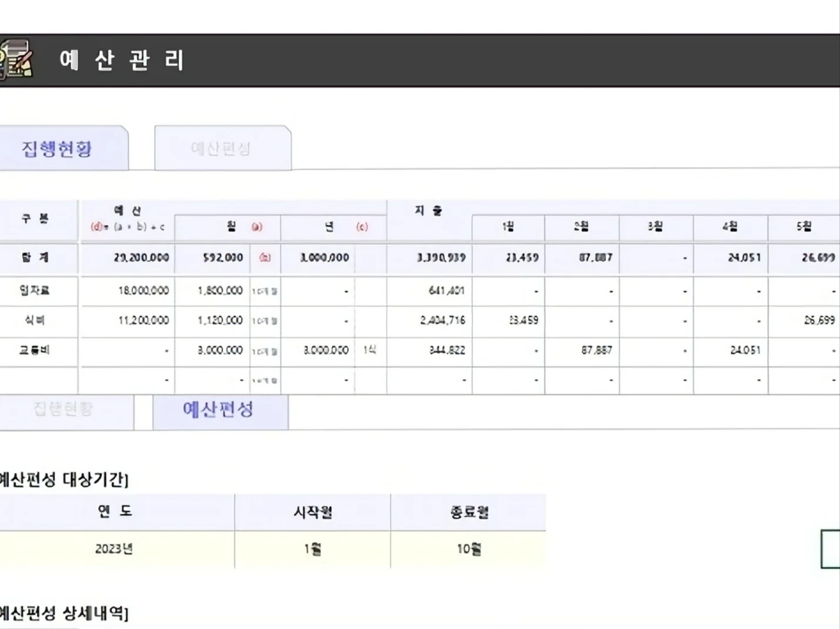Open the highlighted 집행현황 tab

coord(63,148)
